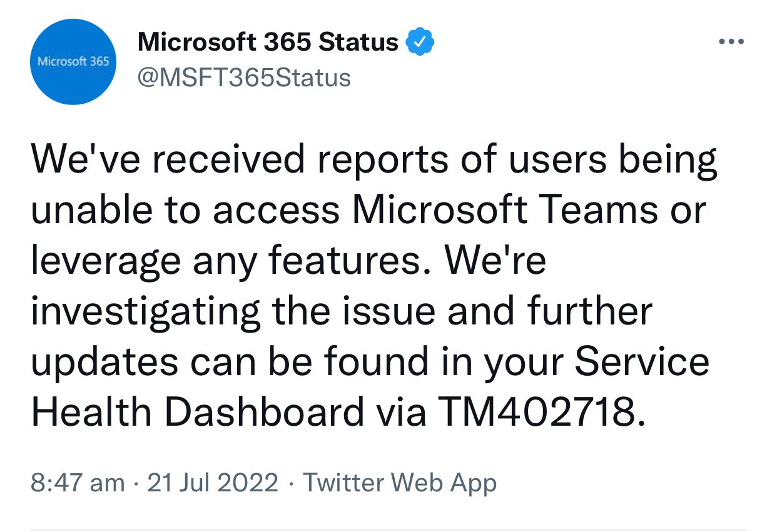Click the tweet's opening words We've received
Screen dimensions: 777x532
point(168,160)
